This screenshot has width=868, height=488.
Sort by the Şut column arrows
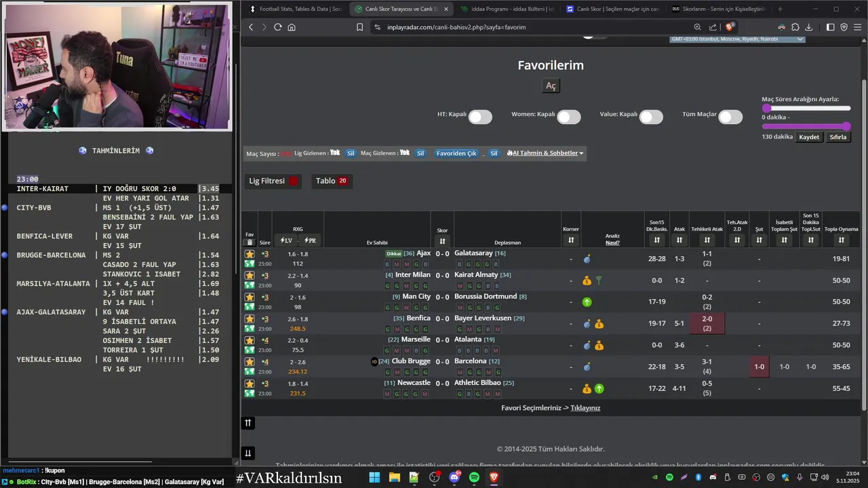[x=759, y=240]
